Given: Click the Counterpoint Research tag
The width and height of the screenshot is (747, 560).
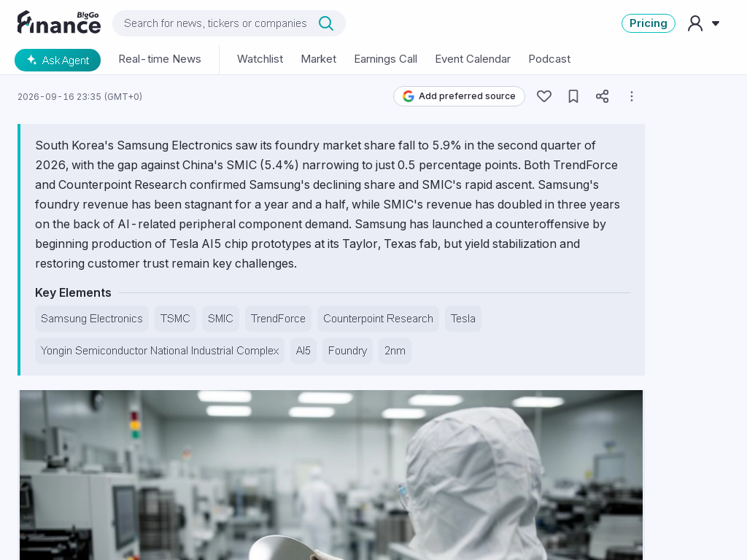Looking at the screenshot, I should point(379,319).
